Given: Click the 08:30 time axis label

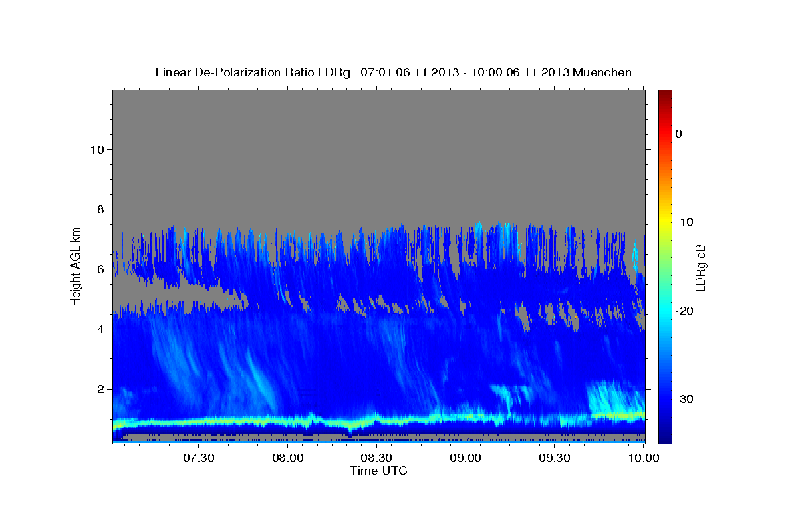Looking at the screenshot, I should pos(377,458).
